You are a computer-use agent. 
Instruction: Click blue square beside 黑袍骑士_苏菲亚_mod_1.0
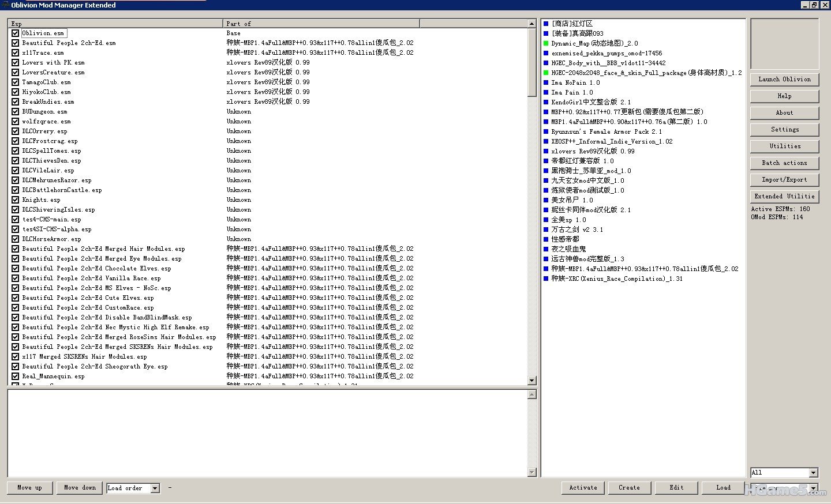pyautogui.click(x=546, y=171)
